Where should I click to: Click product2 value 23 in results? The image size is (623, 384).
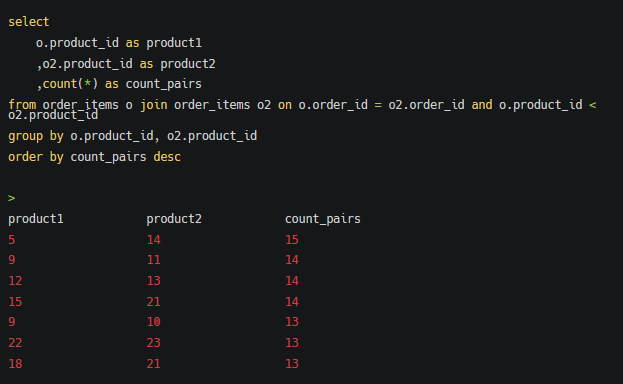tap(153, 343)
